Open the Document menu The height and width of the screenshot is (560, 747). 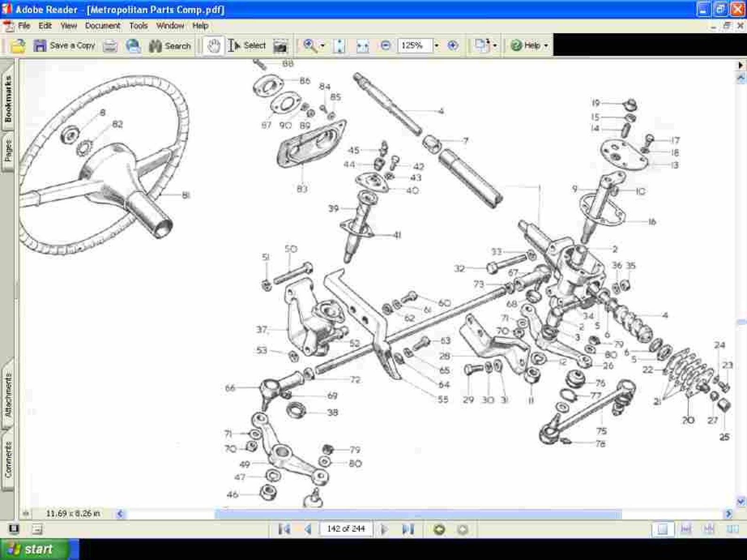point(103,26)
